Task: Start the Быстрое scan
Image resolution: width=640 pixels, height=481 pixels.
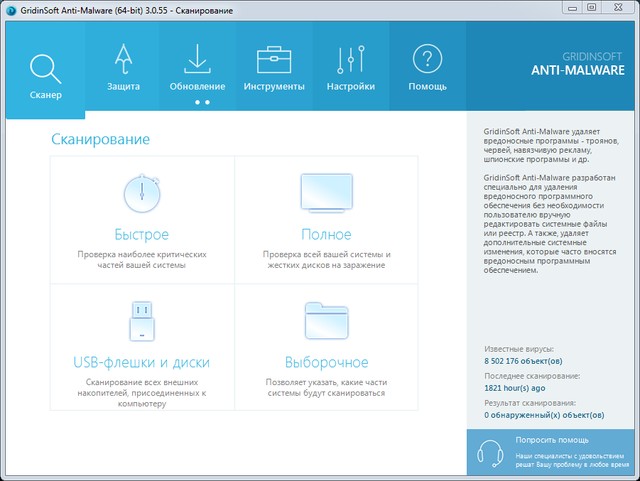Action: click(x=141, y=234)
